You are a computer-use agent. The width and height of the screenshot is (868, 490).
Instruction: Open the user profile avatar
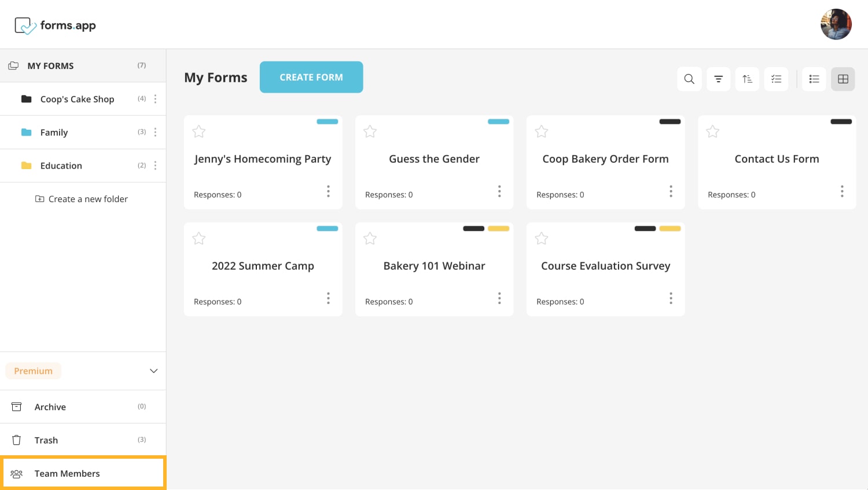[x=836, y=24]
